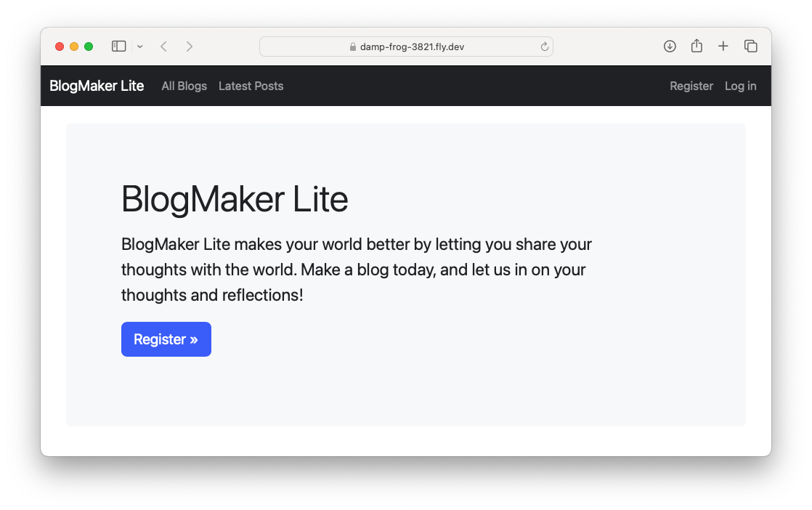Reload the page using the refresh icon
This screenshot has height=510, width=812.
pyautogui.click(x=544, y=46)
